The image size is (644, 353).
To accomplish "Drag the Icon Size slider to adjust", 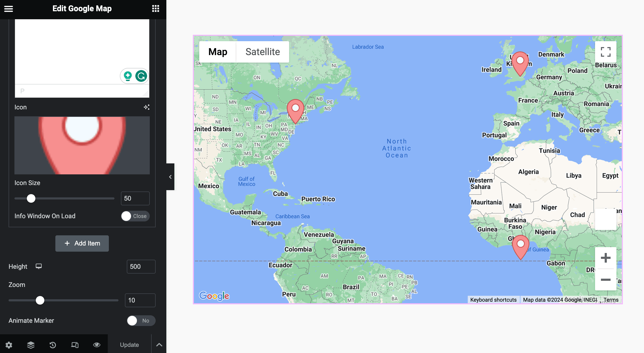I will click(x=31, y=198).
